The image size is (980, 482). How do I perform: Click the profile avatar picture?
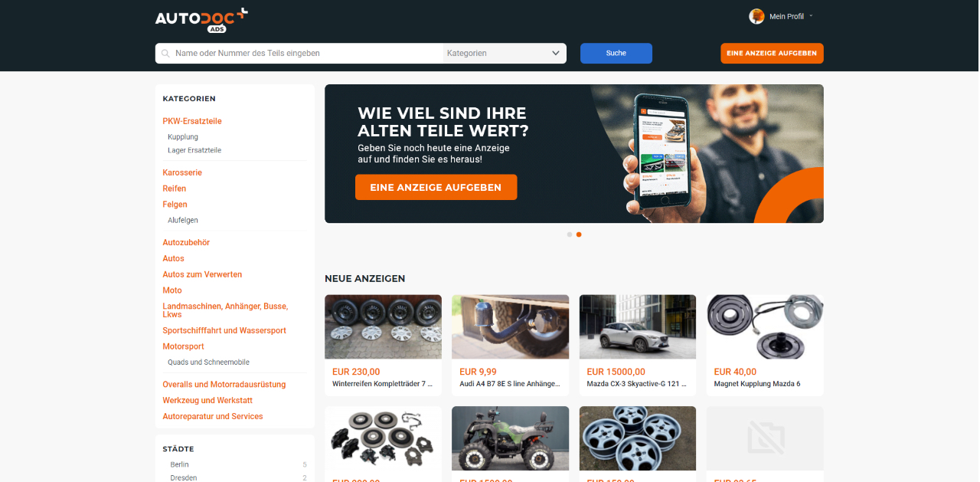[x=756, y=16]
